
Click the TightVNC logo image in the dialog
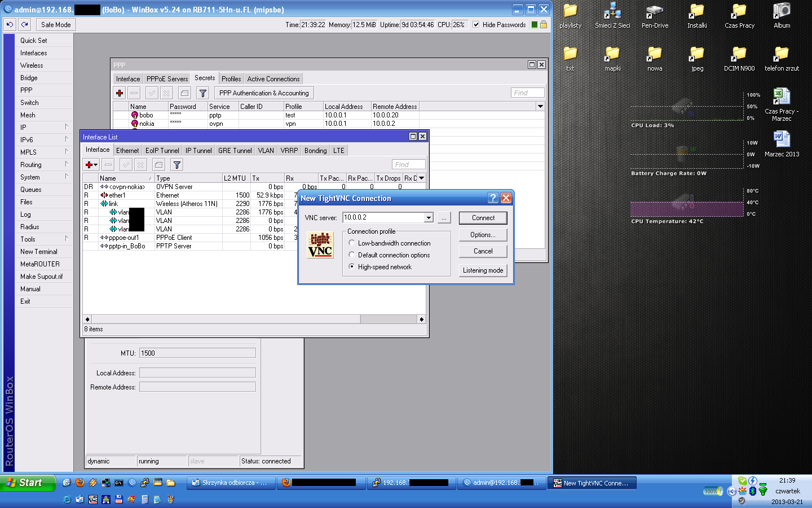point(320,245)
